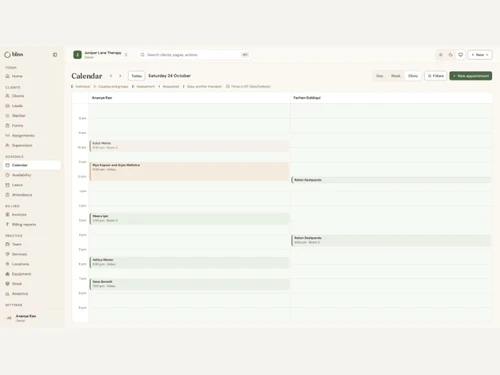Switch to Day view tab
500x375 pixels.
[x=380, y=76]
